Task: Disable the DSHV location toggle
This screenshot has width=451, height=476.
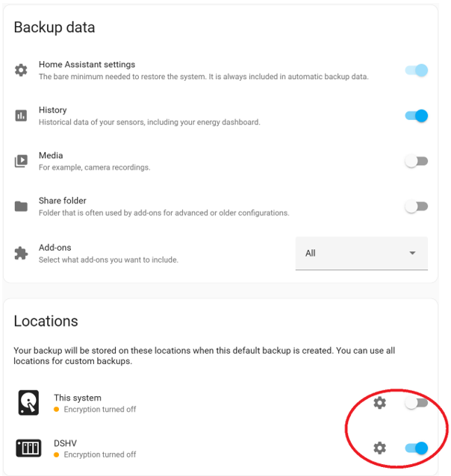Action: [x=417, y=448]
